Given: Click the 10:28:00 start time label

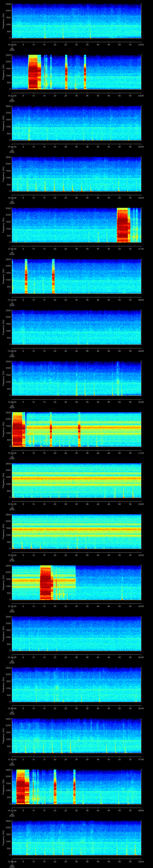Looking at the screenshot, I should click(x=12, y=351).
